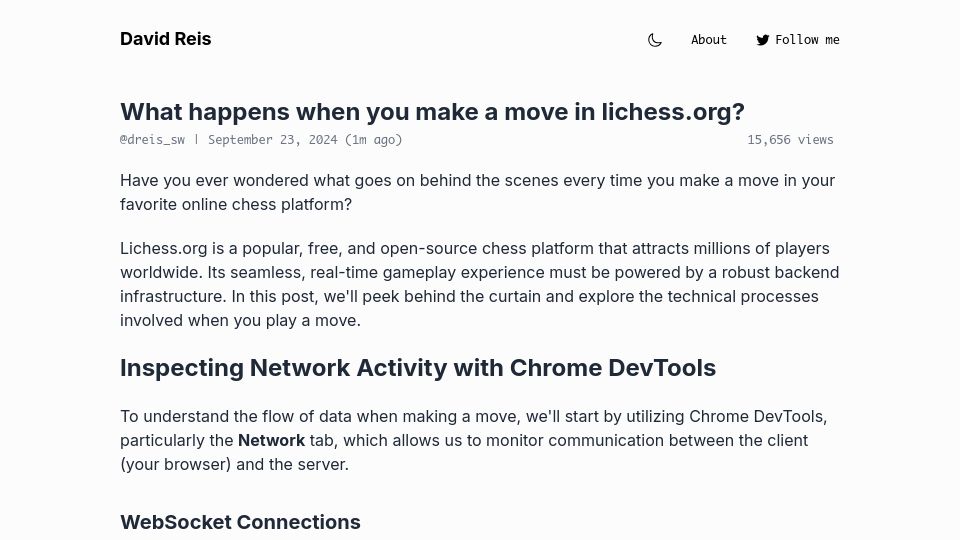Click the "Inspecting Network Activity with Chrome DevTools" heading
This screenshot has height=540, width=960.
click(418, 367)
